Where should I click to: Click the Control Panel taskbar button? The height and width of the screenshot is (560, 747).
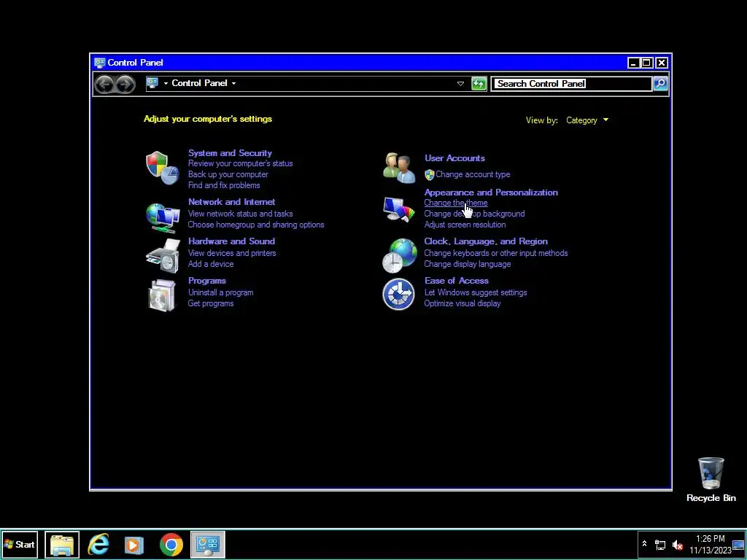point(208,544)
